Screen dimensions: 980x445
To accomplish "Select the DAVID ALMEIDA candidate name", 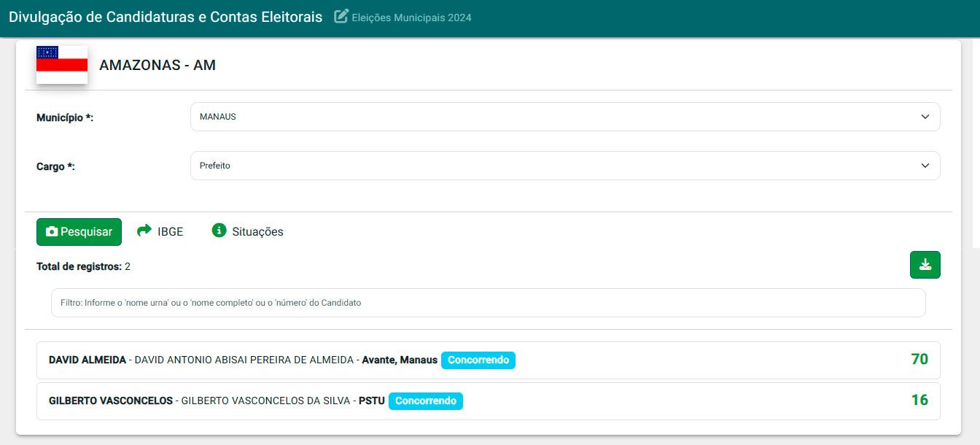I will point(87,360).
